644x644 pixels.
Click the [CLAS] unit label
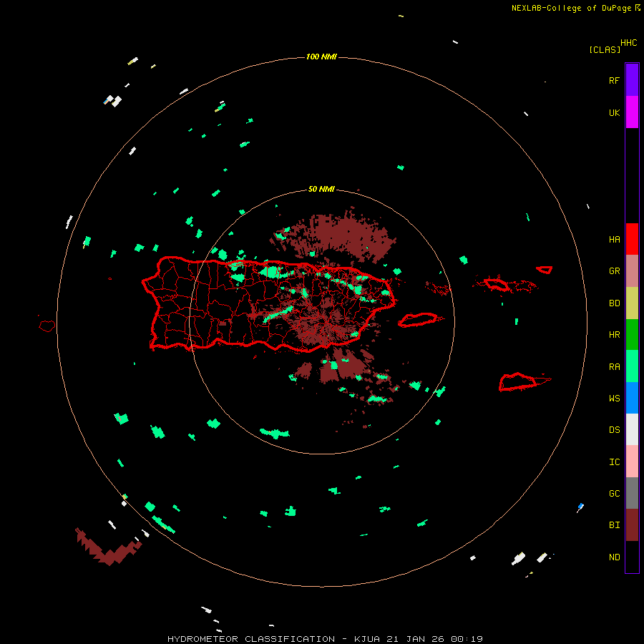[605, 49]
